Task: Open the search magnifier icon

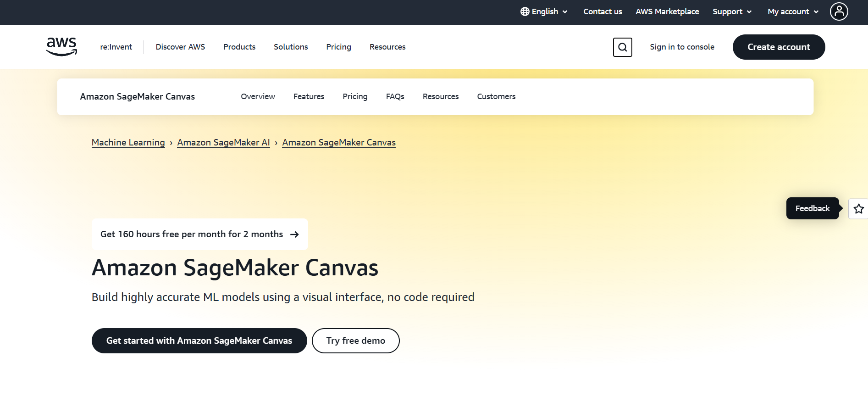Action: coord(622,47)
